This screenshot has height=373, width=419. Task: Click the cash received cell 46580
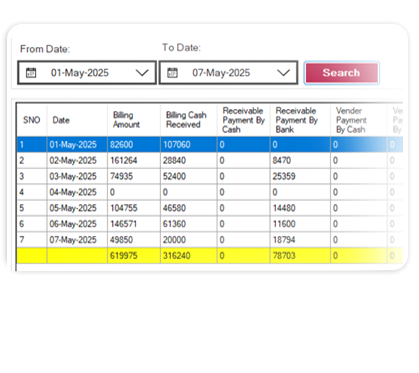189,208
